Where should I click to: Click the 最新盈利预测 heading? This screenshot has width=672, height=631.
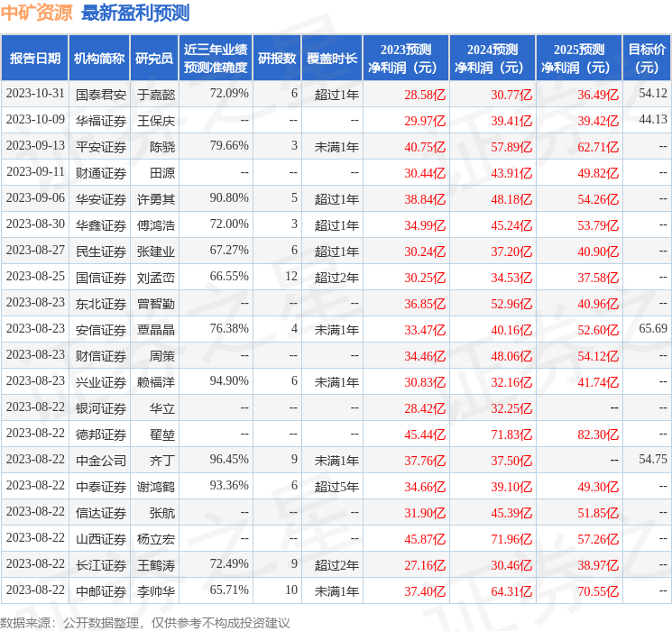pyautogui.click(x=135, y=13)
